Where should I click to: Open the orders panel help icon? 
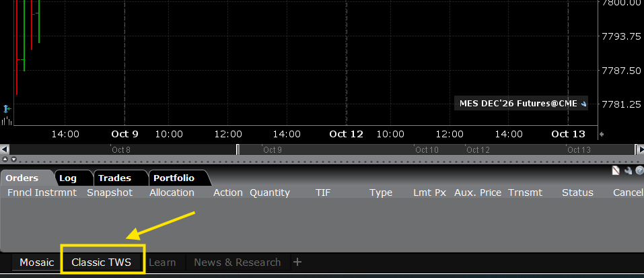pyautogui.click(x=639, y=171)
